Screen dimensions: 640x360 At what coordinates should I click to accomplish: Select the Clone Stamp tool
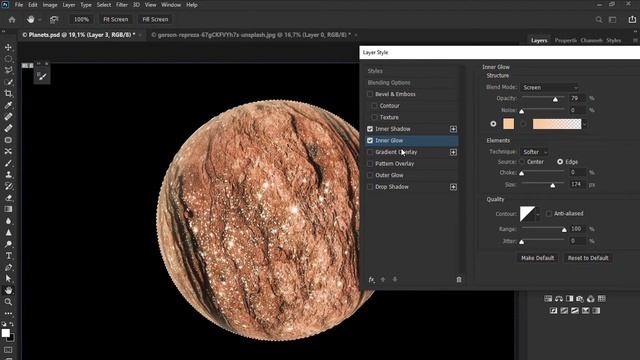[8, 175]
